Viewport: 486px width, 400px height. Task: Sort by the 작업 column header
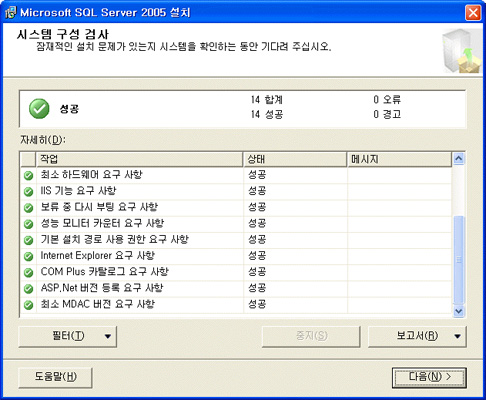click(x=139, y=159)
